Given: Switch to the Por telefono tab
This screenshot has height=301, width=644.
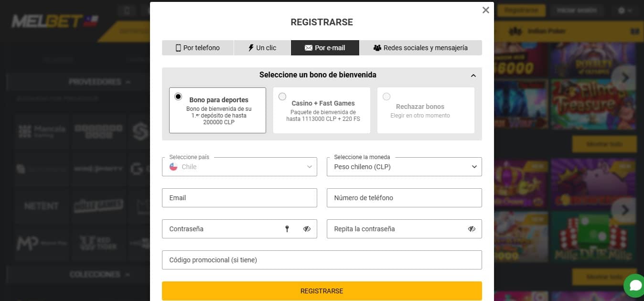Looking at the screenshot, I should tap(198, 48).
